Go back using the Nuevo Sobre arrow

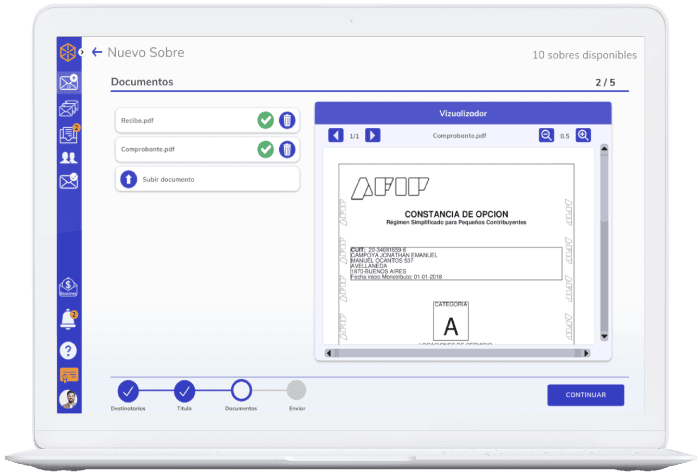click(x=97, y=52)
